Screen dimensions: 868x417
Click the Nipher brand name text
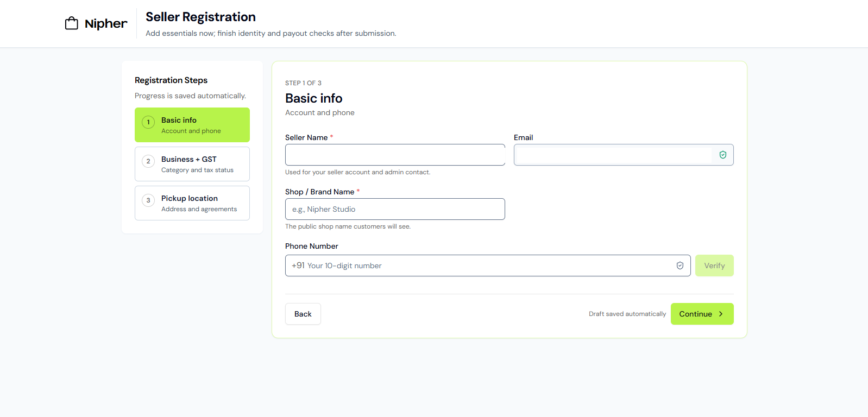coord(106,23)
